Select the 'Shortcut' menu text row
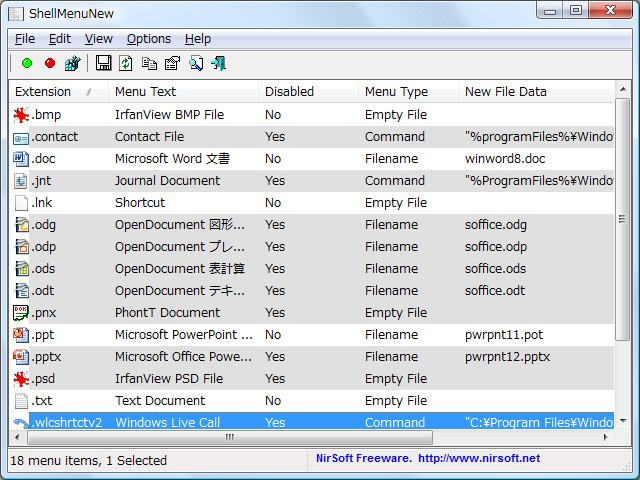This screenshot has width=640, height=480. (311, 203)
